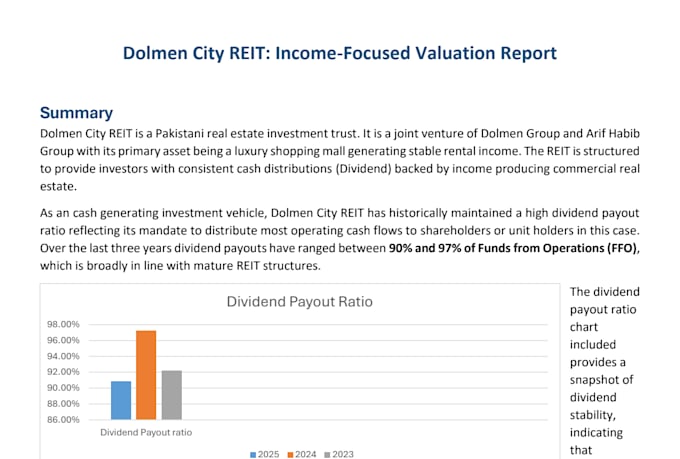Click the '86.00%' axis value
This screenshot has width=680, height=459.
(63, 420)
